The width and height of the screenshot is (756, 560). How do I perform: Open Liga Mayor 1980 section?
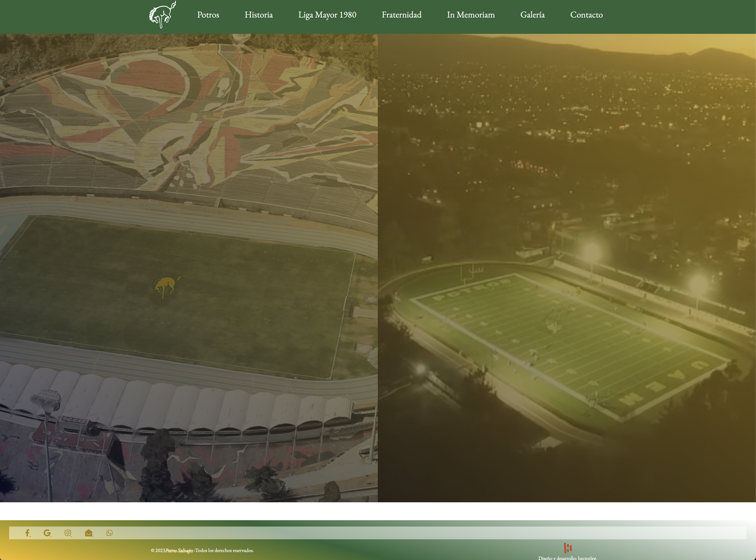tap(327, 15)
